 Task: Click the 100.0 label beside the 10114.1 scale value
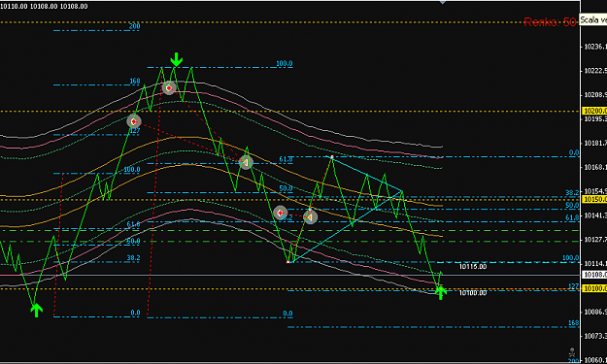[x=571, y=257]
